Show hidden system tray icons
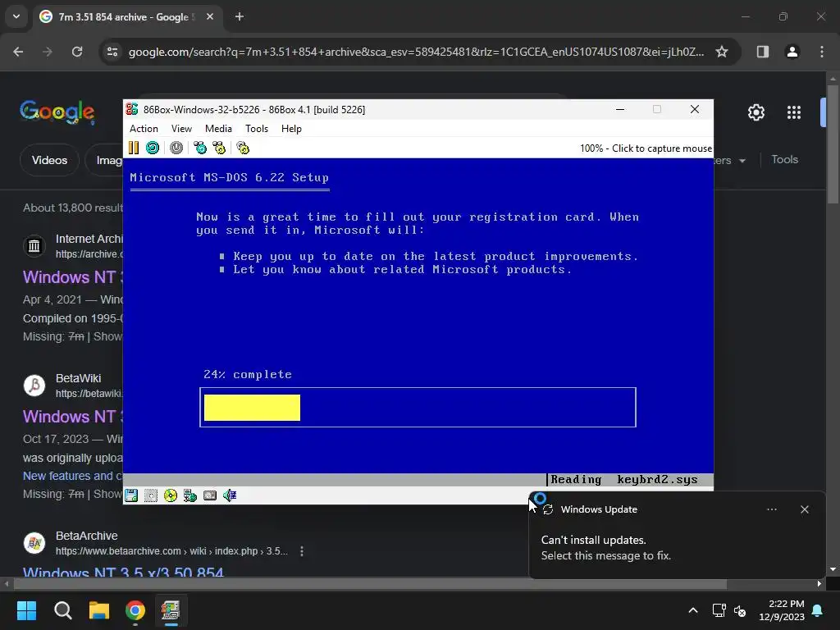Screen dimensions: 840x630 (692, 610)
